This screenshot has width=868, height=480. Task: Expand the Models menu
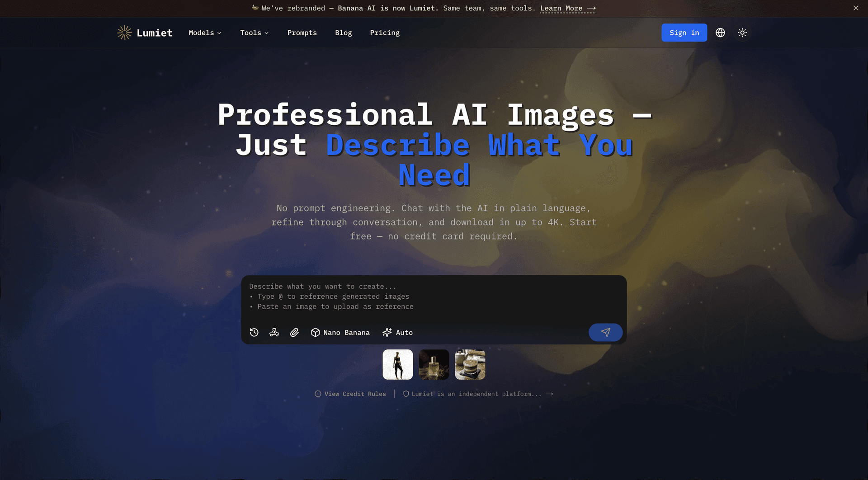click(205, 33)
